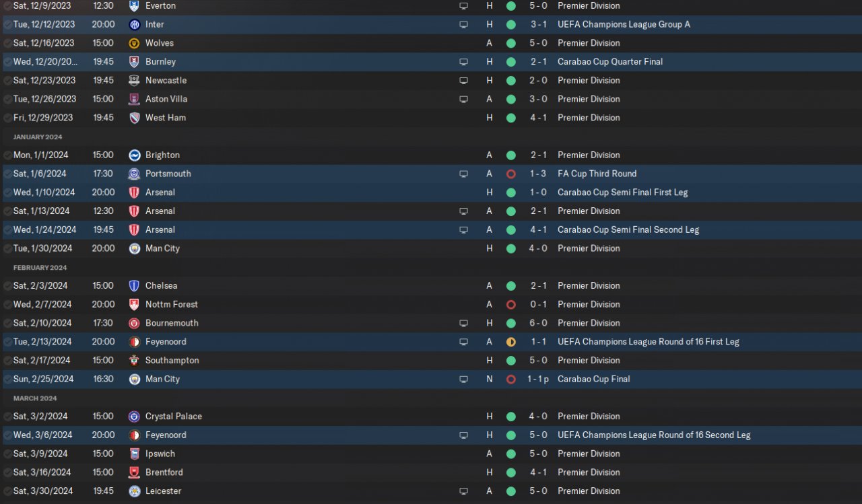Viewport: 862px width, 504px height.
Task: Click the Leicester club badge icon
Action: pyautogui.click(x=135, y=491)
